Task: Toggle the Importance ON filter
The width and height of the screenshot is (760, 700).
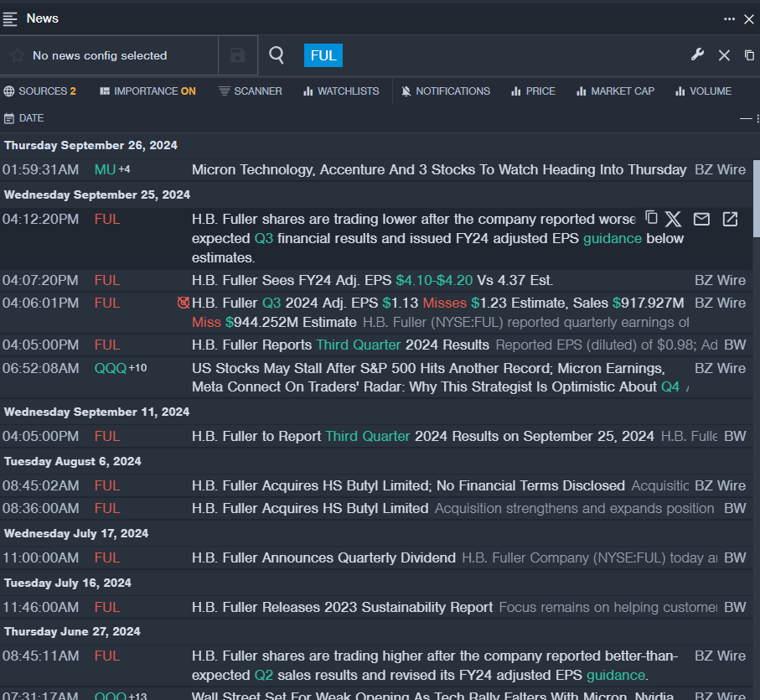Action: [x=147, y=91]
